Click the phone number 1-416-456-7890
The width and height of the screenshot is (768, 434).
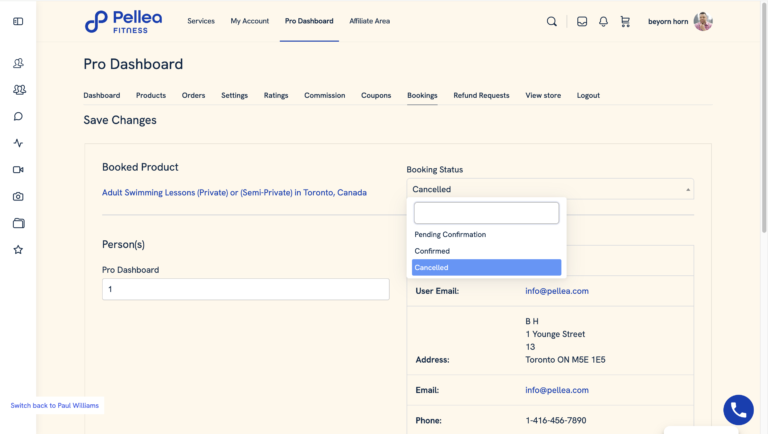[555, 420]
